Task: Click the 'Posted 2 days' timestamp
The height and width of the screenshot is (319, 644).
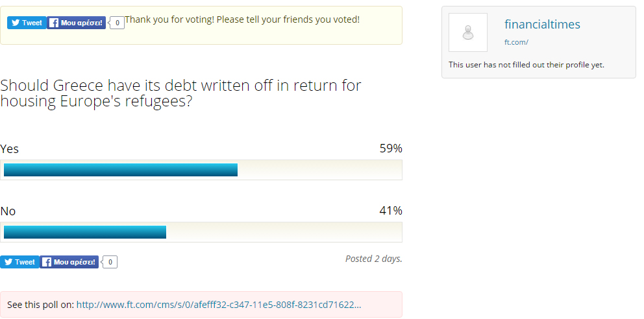Action: click(373, 259)
